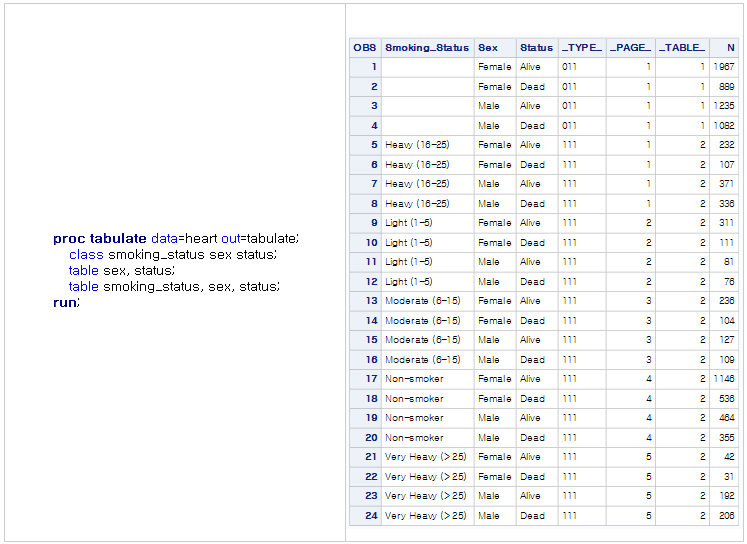
Task: Click 'Moderate (6-15)' in OBS row 13
Action: [x=423, y=301]
